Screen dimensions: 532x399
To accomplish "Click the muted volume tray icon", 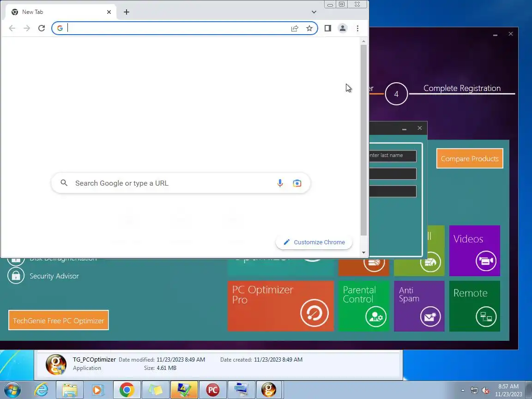I will [x=485, y=391].
